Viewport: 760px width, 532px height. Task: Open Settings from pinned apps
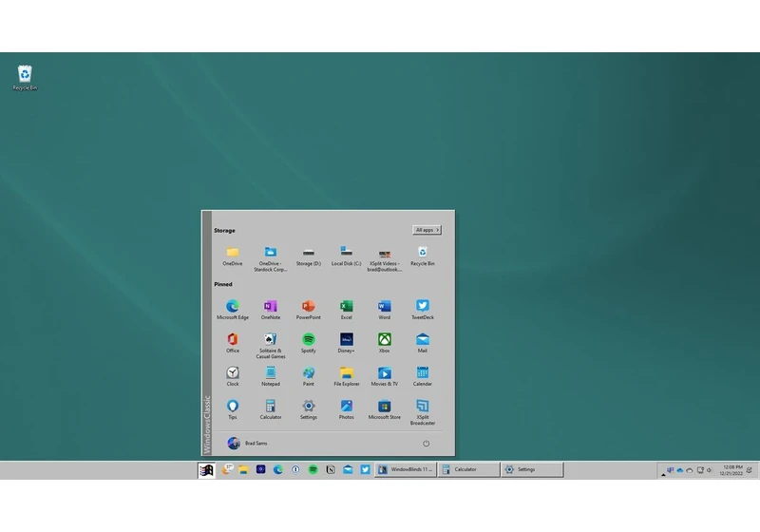(308, 409)
